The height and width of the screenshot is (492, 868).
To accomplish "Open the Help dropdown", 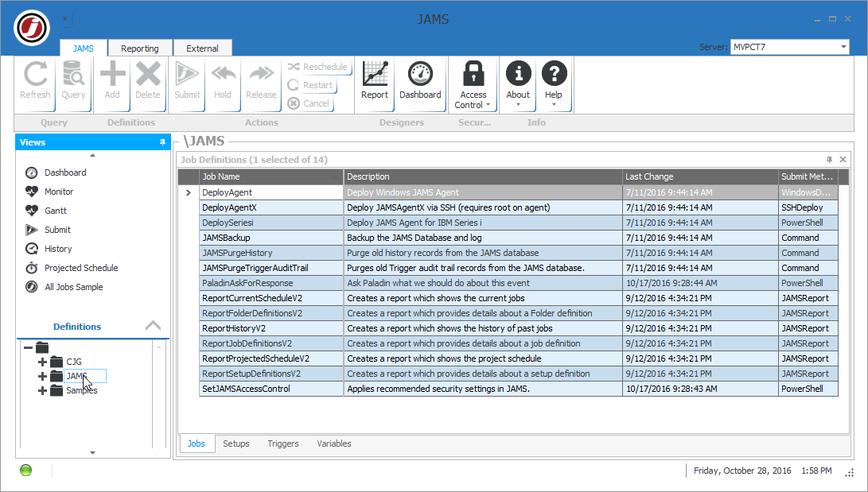I will pos(554,83).
